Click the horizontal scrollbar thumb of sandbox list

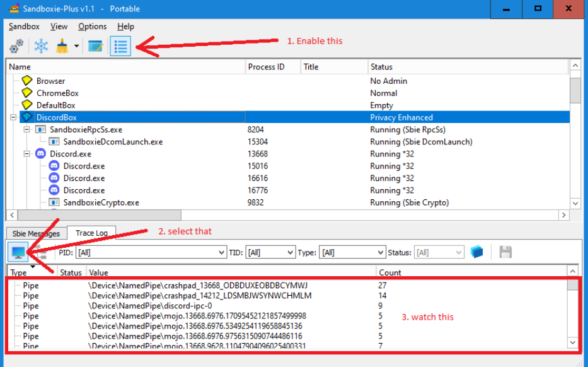tap(100, 215)
